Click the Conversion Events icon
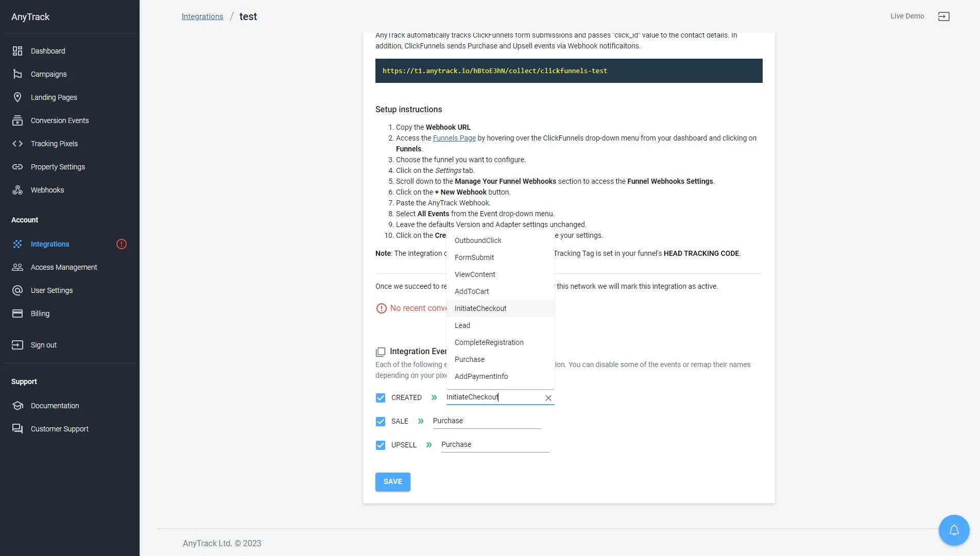Viewport: 980px width, 556px height. click(18, 120)
